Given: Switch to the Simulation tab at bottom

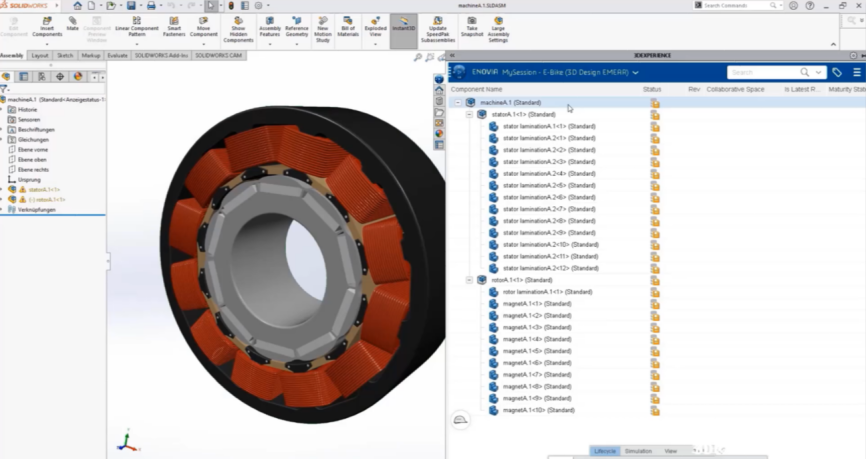Looking at the screenshot, I should (638, 451).
